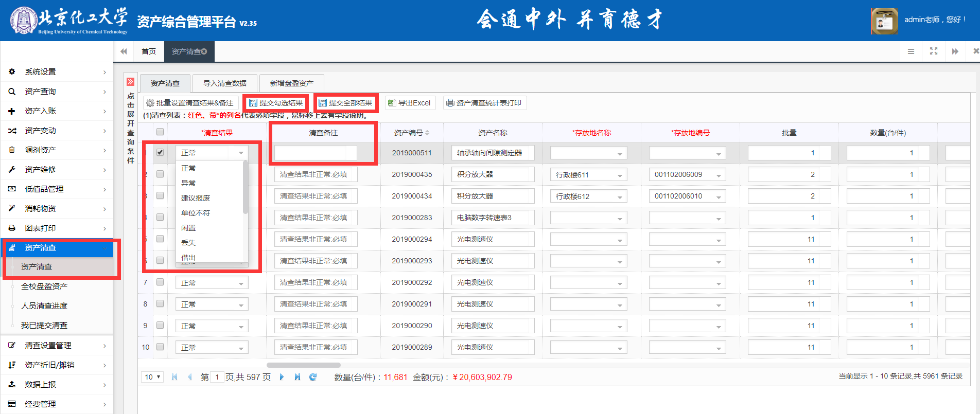The width and height of the screenshot is (980, 414).
Task: Jump to last page icon
Action: (297, 377)
